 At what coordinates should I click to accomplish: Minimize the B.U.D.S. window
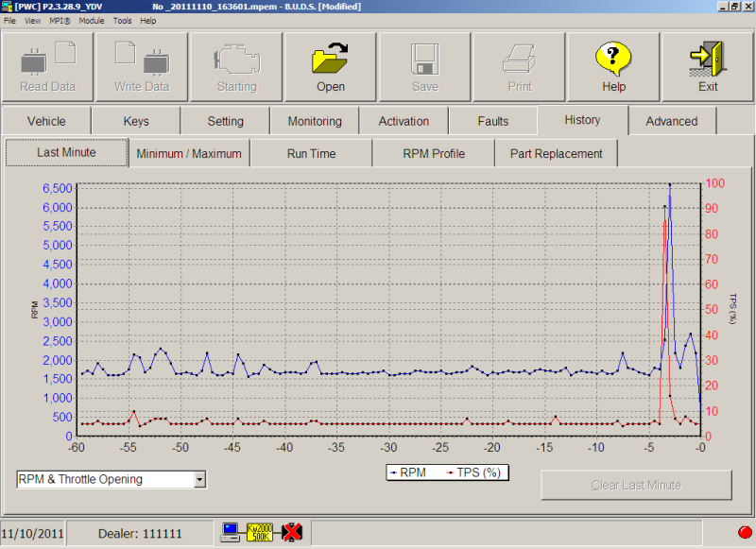pos(723,7)
